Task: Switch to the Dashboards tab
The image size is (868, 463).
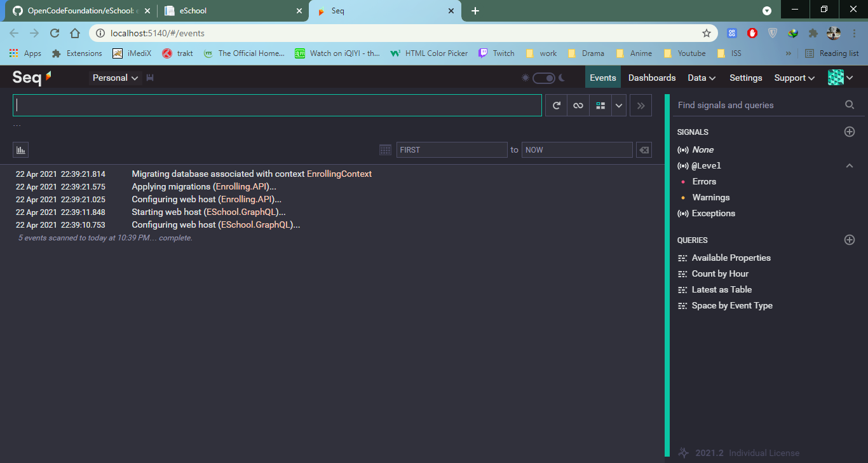Action: click(652, 77)
